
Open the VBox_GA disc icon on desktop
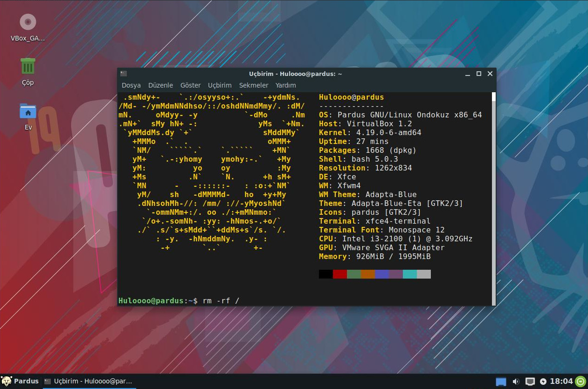click(28, 22)
